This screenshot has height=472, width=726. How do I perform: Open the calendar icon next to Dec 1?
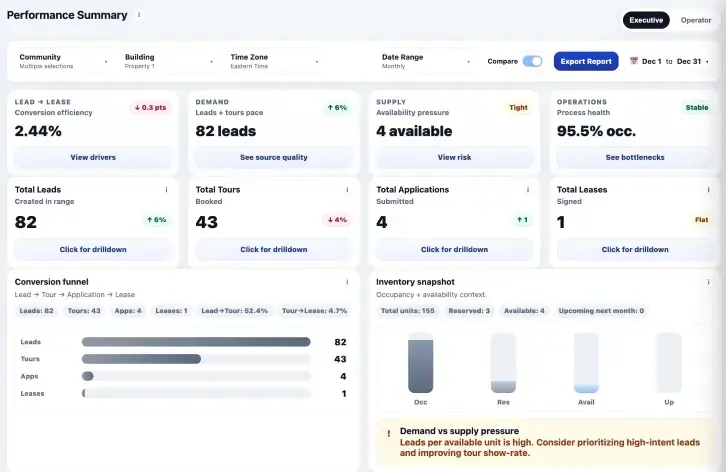coord(633,61)
